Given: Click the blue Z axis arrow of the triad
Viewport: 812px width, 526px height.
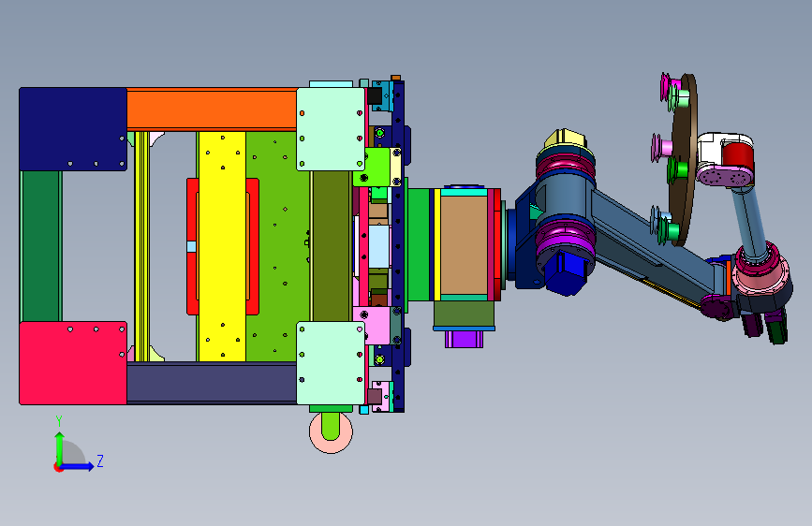Looking at the screenshot, I should coord(78,466).
